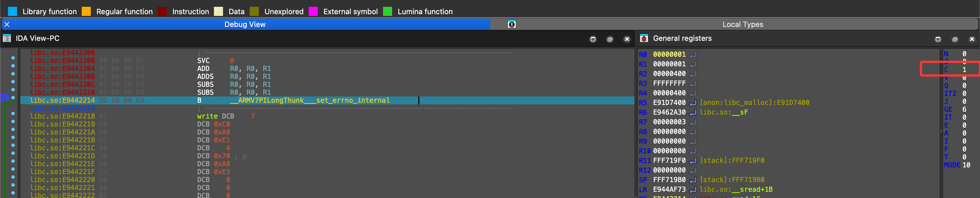This screenshot has height=198, width=980.
Task: Click the jump arrow next to R5's E91D7400
Action: click(x=693, y=103)
